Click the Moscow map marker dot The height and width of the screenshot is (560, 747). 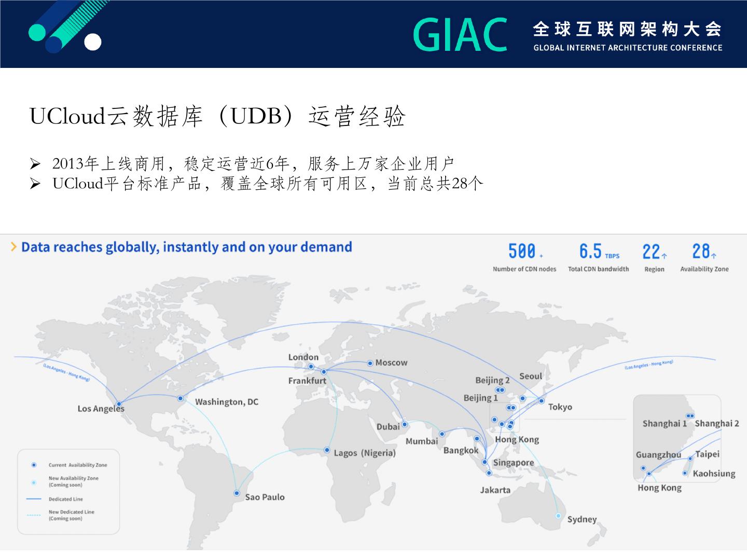point(370,363)
